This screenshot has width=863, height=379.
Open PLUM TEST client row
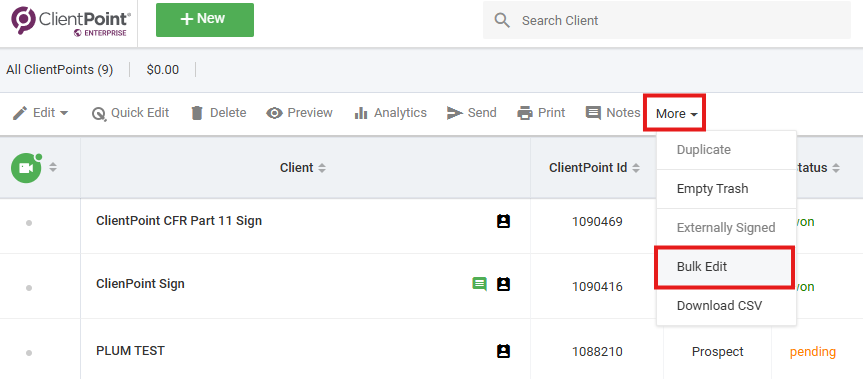click(x=130, y=350)
